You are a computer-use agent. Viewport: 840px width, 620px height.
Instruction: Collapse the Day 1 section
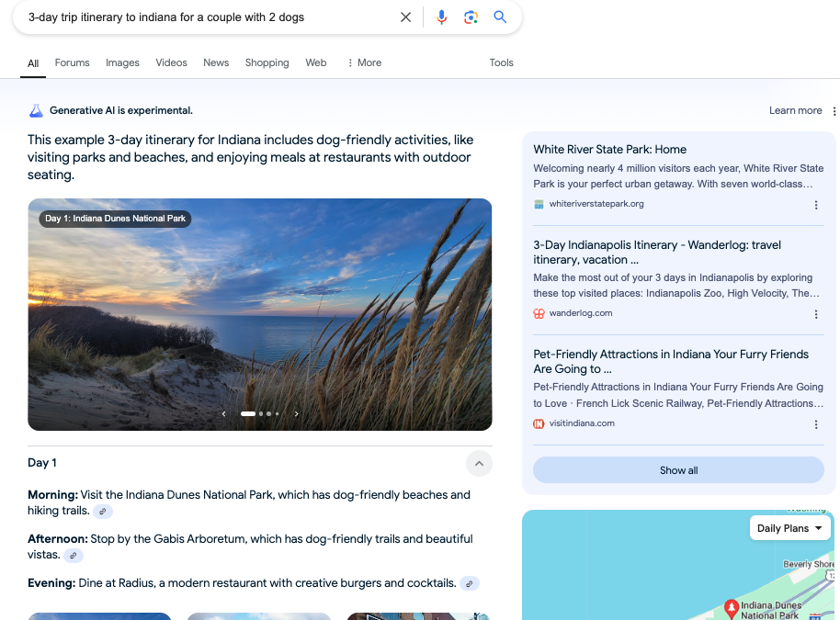pos(478,463)
